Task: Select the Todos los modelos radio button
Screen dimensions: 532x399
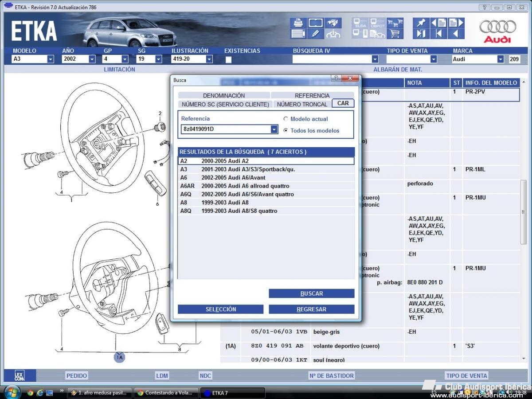Action: [286, 130]
